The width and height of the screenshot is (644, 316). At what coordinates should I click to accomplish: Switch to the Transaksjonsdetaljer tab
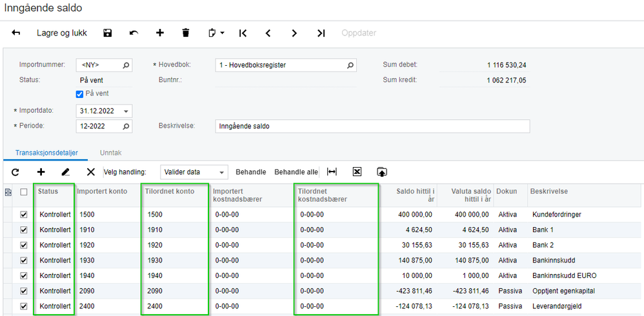pos(46,153)
